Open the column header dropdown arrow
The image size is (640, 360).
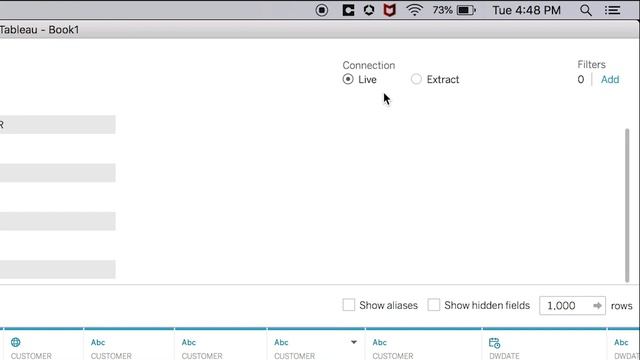pyautogui.click(x=353, y=342)
